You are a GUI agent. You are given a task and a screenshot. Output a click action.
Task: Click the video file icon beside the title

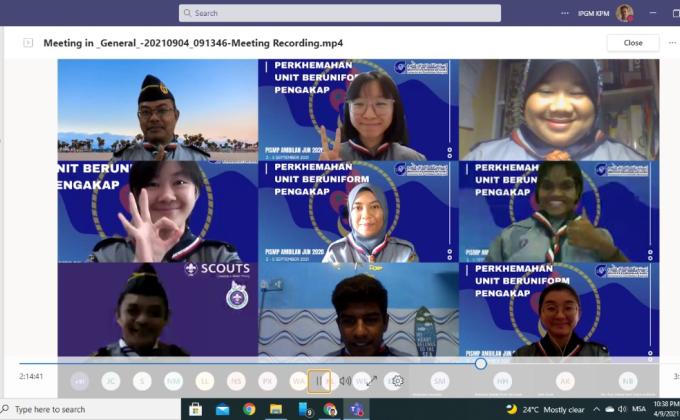28,43
